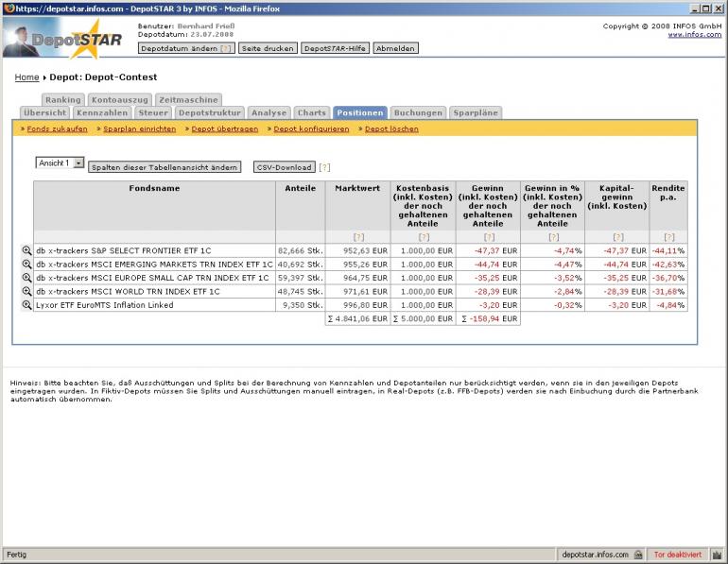The height and width of the screenshot is (564, 728).
Task: Click magnifier icon beside MSCI WORLD TRN ETF
Action: coord(26,292)
